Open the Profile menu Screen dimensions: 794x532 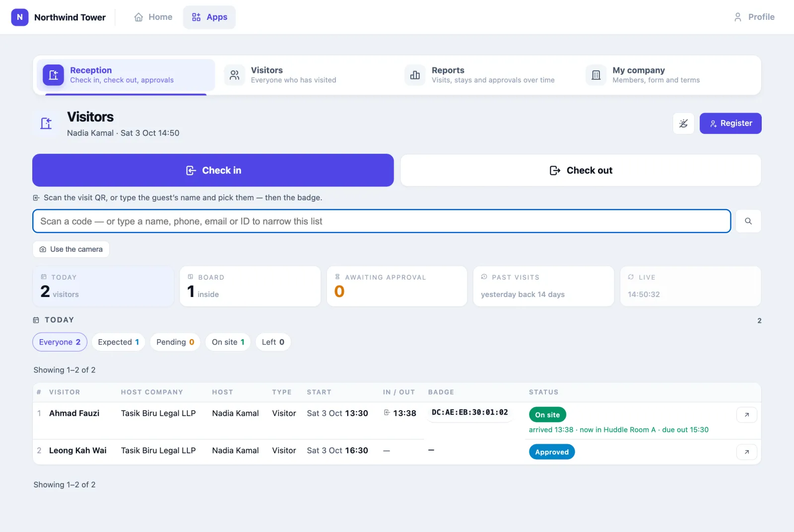tap(754, 17)
